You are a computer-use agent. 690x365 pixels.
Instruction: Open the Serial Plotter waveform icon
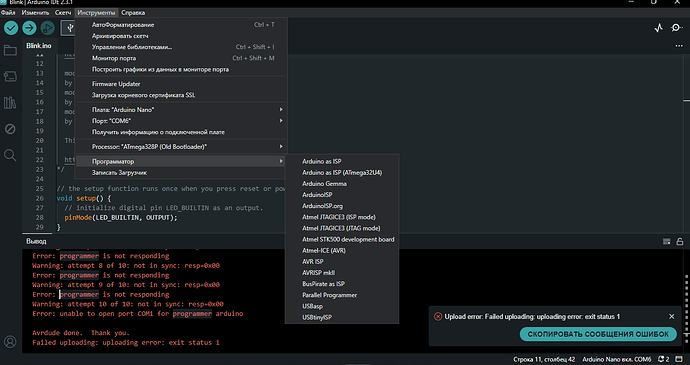pyautogui.click(x=658, y=28)
